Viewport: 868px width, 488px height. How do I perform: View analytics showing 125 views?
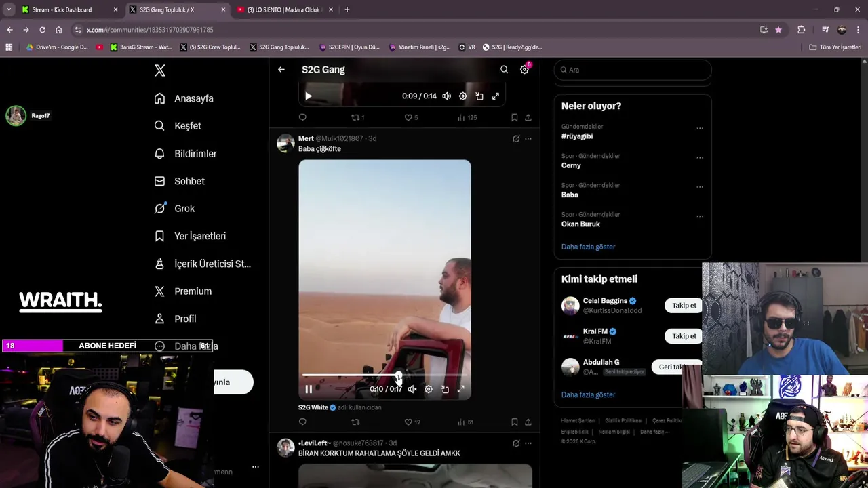tap(467, 117)
